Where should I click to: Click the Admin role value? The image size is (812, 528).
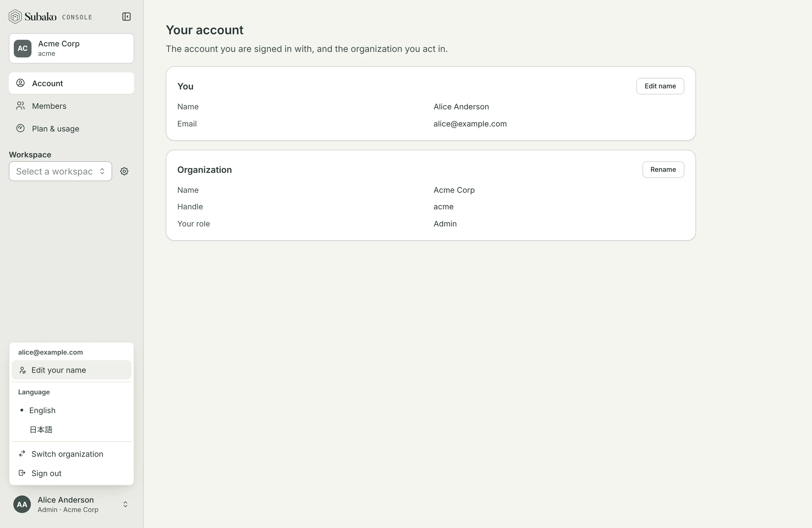tap(445, 224)
